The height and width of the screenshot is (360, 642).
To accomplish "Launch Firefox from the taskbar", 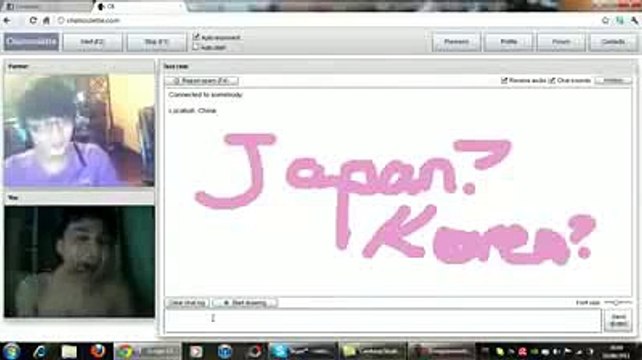I will pos(97,351).
